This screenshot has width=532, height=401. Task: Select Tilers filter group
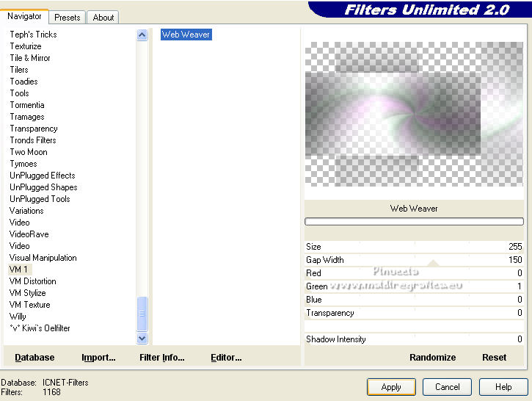[19, 70]
